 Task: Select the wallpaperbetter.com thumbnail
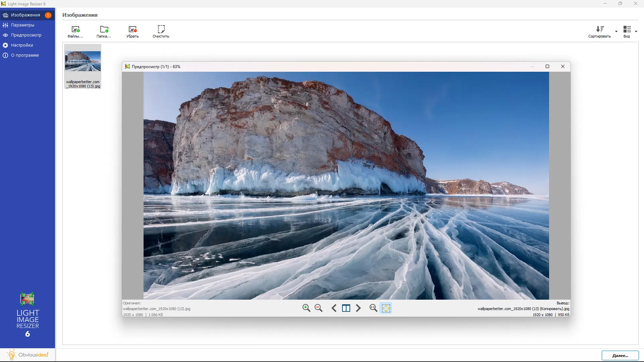[x=83, y=66]
